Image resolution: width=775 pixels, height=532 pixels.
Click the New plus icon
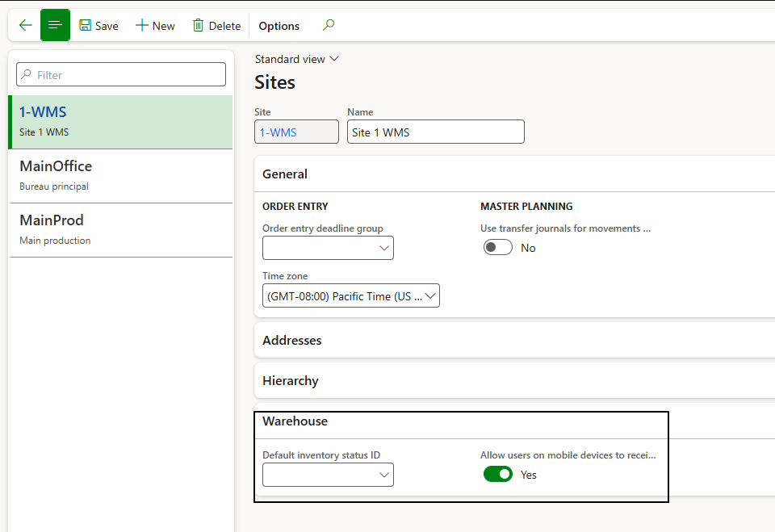(142, 26)
